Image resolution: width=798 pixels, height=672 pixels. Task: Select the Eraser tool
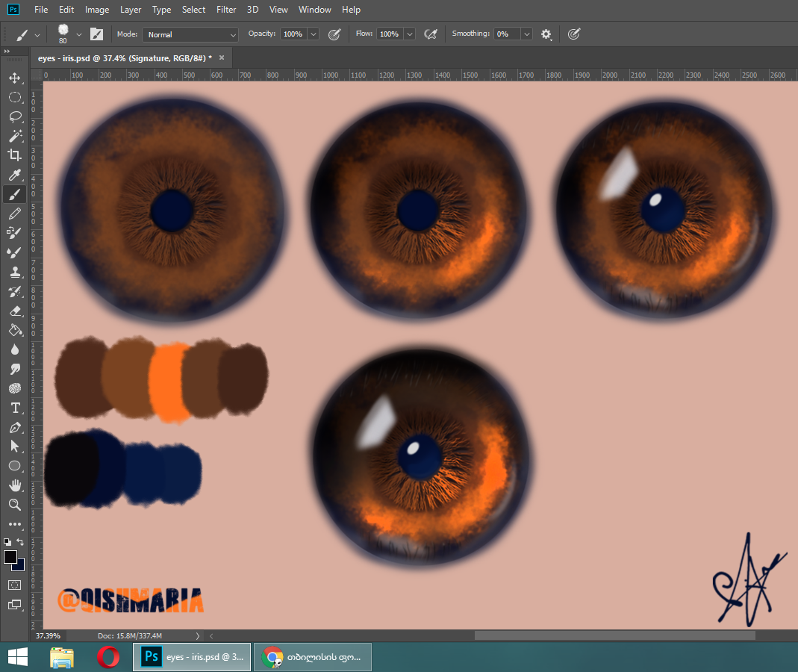coord(15,311)
